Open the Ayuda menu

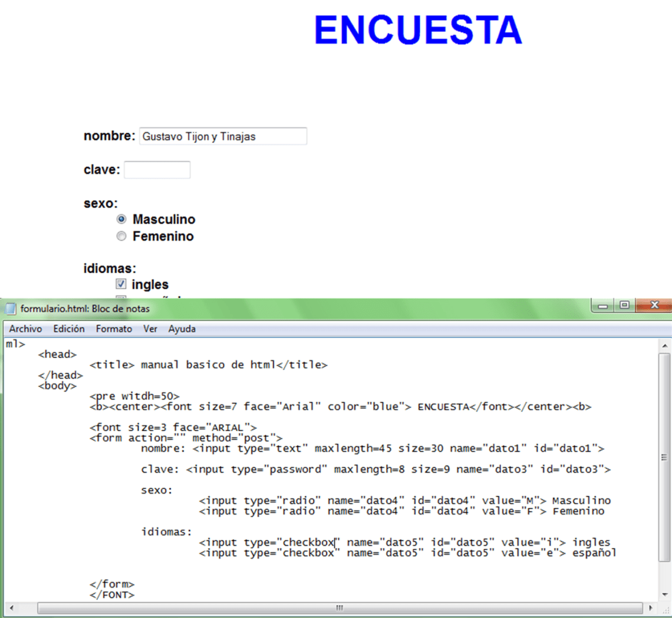[x=182, y=329]
